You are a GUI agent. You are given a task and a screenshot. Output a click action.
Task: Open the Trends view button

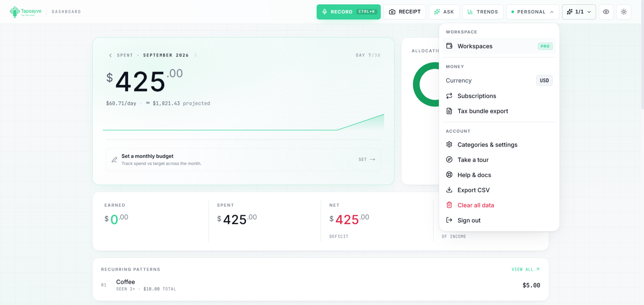tap(482, 12)
